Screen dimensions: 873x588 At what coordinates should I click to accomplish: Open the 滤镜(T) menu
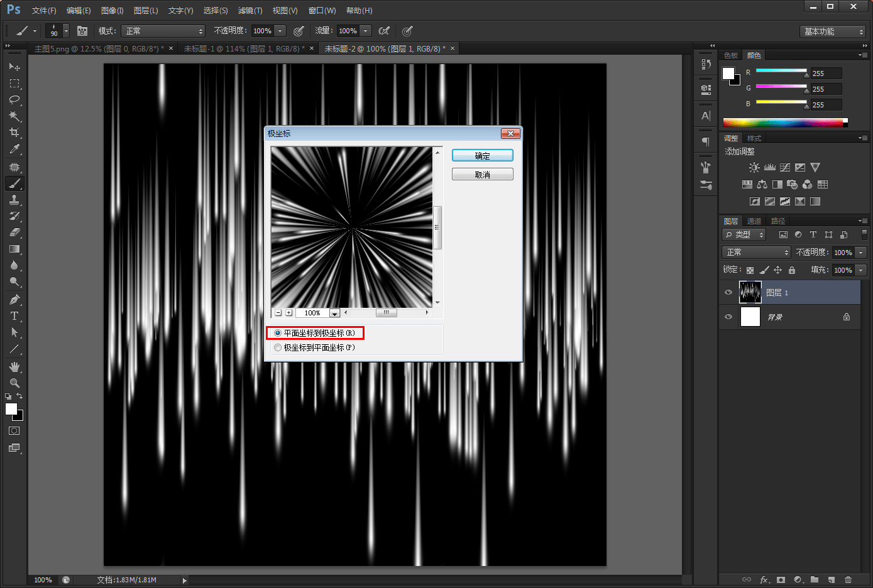point(250,11)
